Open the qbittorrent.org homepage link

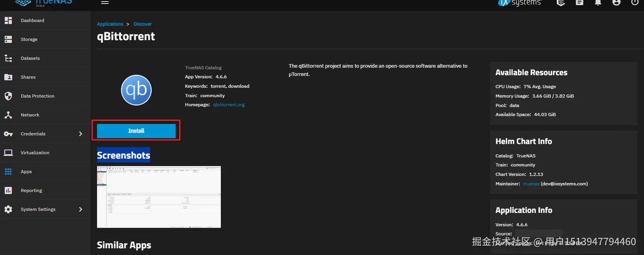[229, 105]
